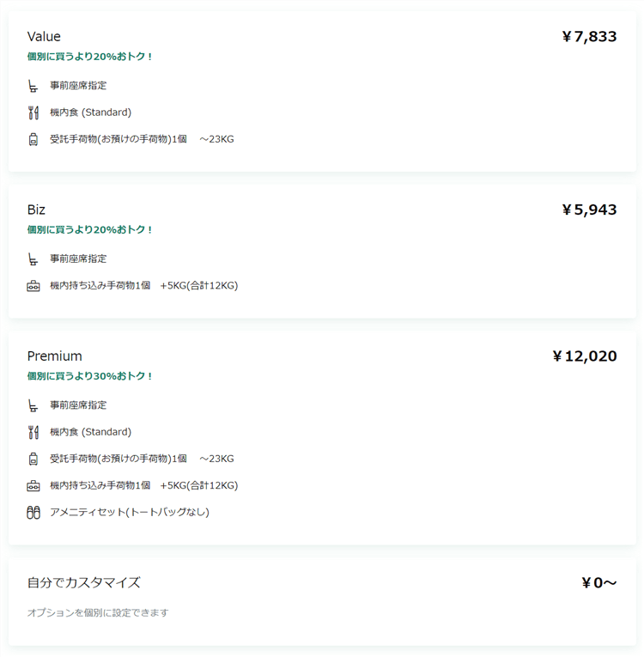Screen dimensions: 644x657
Task: Click carry-on baggage icon in Premium bundle
Action: pyautogui.click(x=33, y=486)
